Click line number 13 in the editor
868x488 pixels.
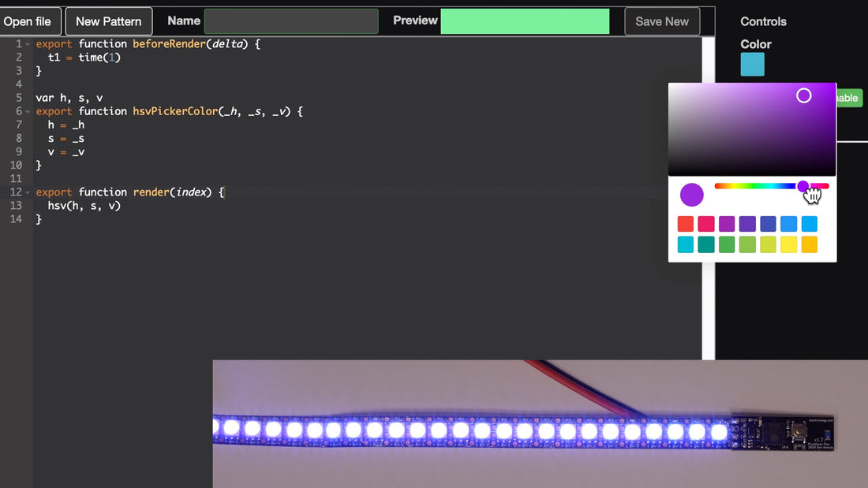click(x=16, y=205)
